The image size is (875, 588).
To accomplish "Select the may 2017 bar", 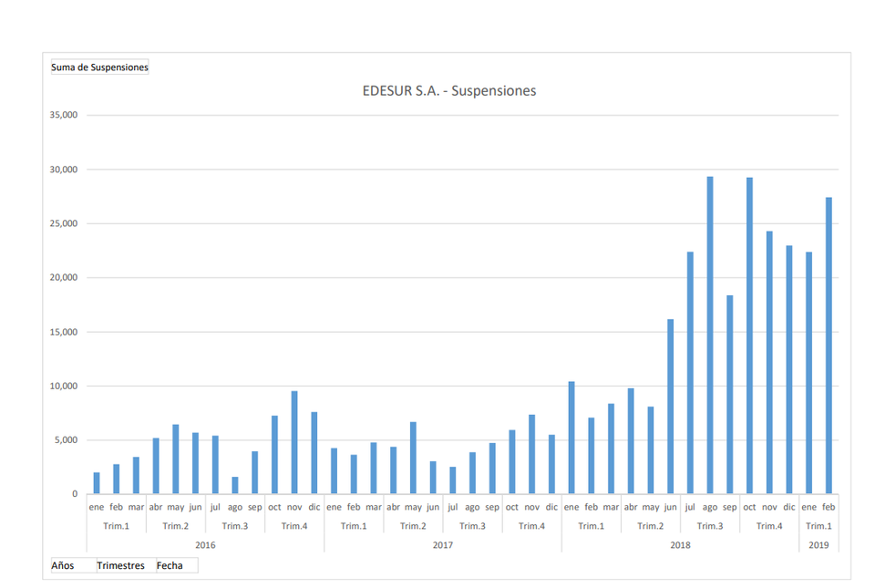I will pos(413,458).
